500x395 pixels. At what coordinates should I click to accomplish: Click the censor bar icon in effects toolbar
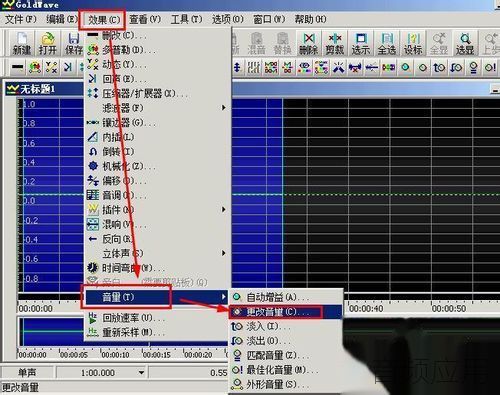(17, 68)
